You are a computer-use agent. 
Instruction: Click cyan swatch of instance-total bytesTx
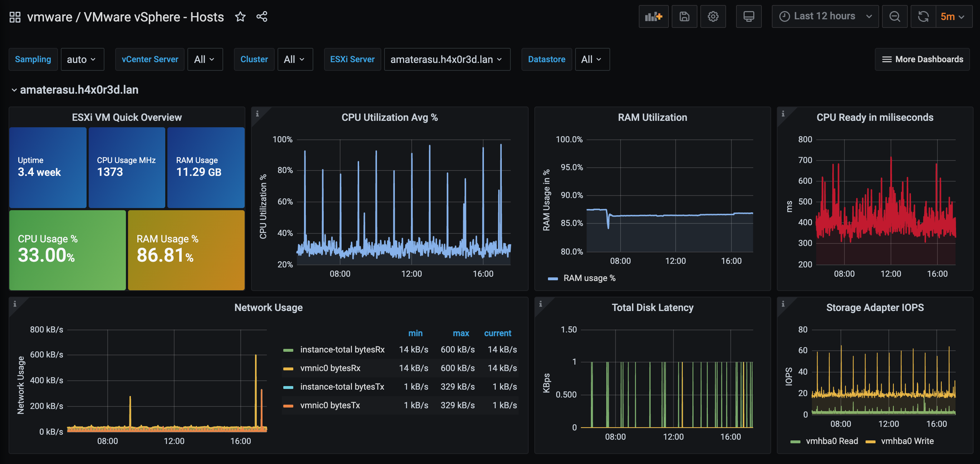point(288,387)
